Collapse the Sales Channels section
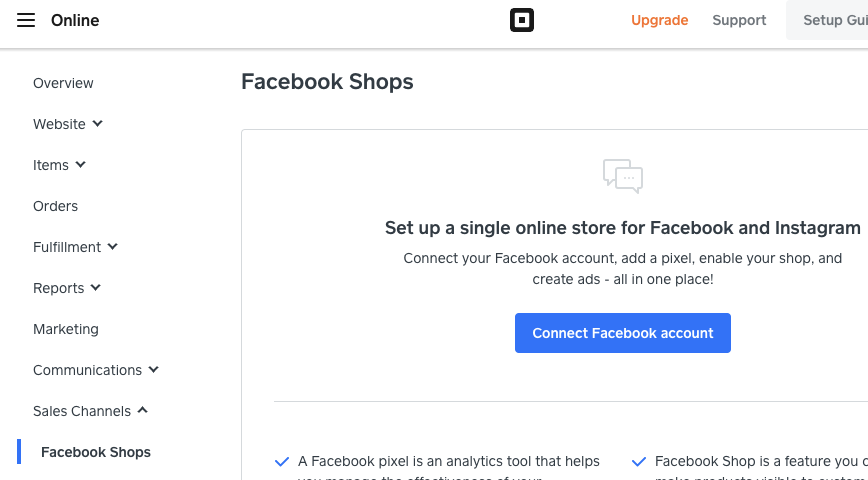Viewport: 868px width, 480px height. click(x=143, y=411)
